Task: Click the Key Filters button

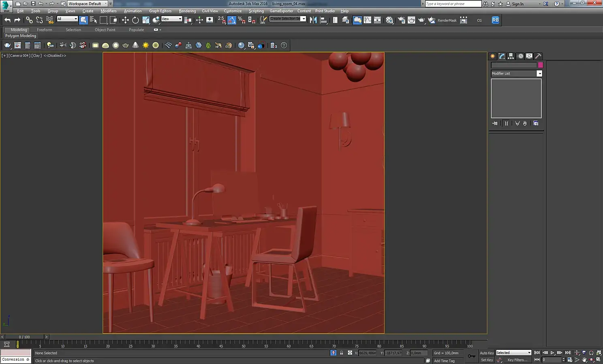Action: [x=517, y=360]
